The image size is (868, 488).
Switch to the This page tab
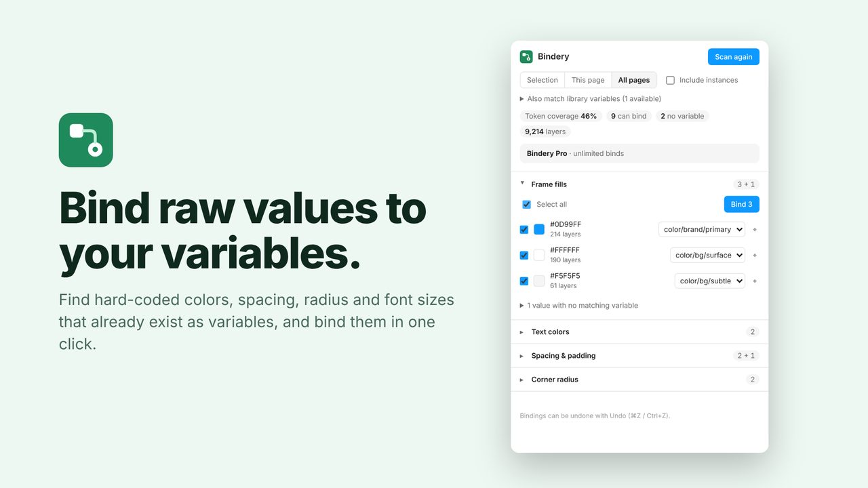click(x=588, y=80)
